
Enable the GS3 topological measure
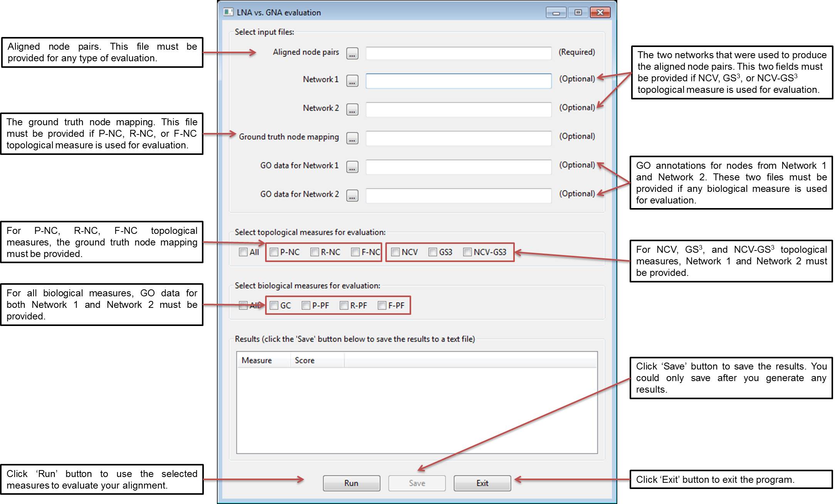pyautogui.click(x=433, y=252)
